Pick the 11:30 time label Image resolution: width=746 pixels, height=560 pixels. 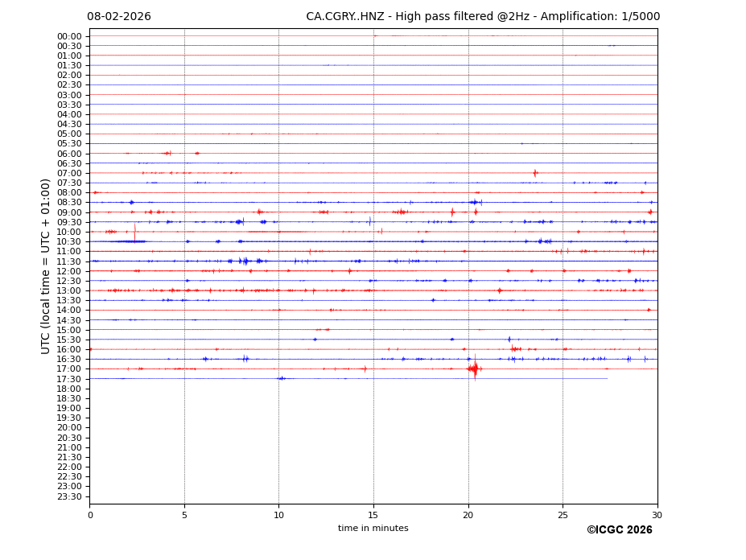click(x=69, y=261)
